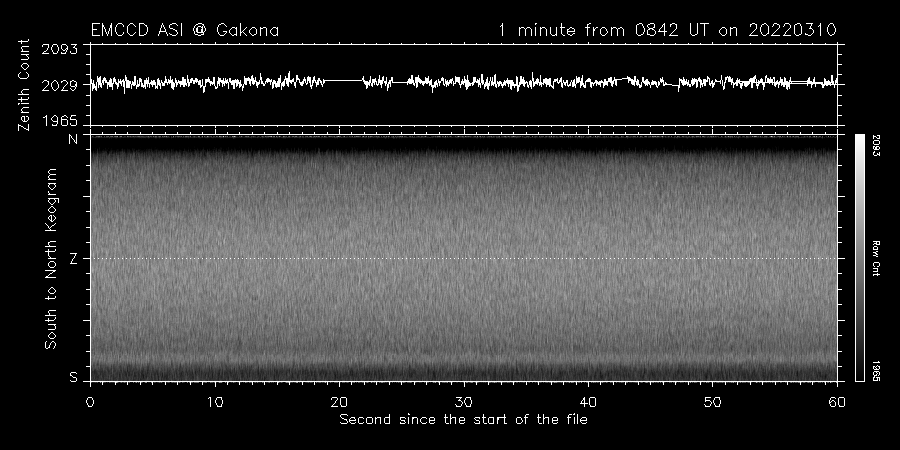Click the S label on the keogram axis

[73, 377]
